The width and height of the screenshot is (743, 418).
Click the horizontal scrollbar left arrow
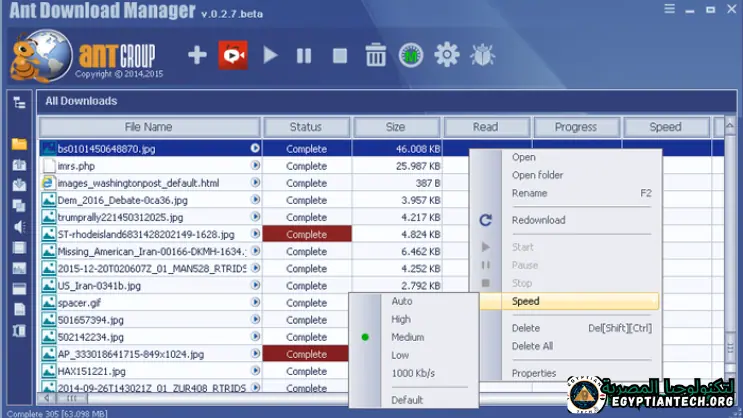click(x=46, y=398)
